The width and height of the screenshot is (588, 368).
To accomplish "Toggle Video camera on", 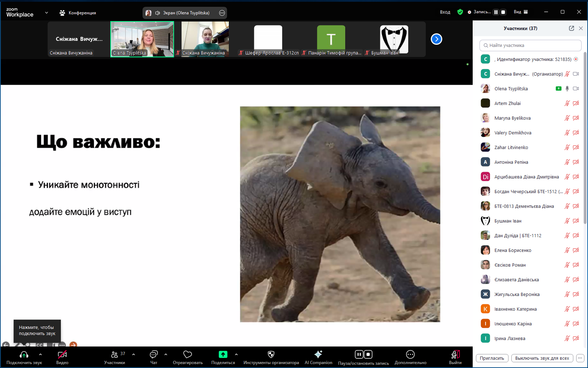I will [x=62, y=355].
